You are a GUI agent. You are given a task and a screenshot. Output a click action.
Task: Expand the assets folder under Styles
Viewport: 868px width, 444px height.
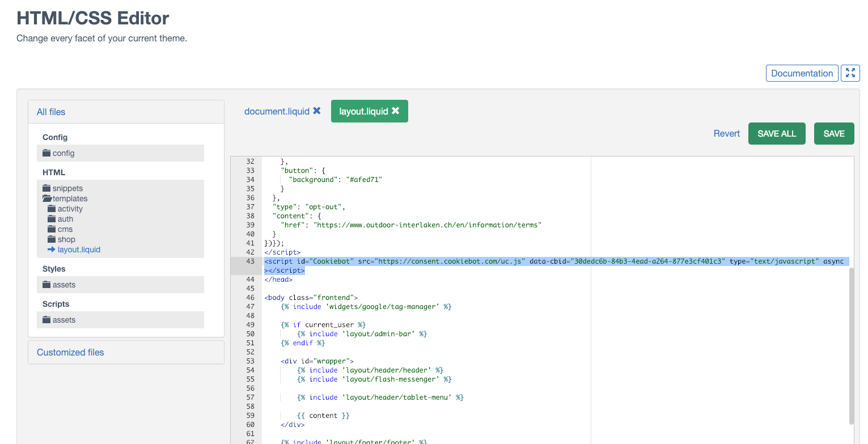coord(64,285)
